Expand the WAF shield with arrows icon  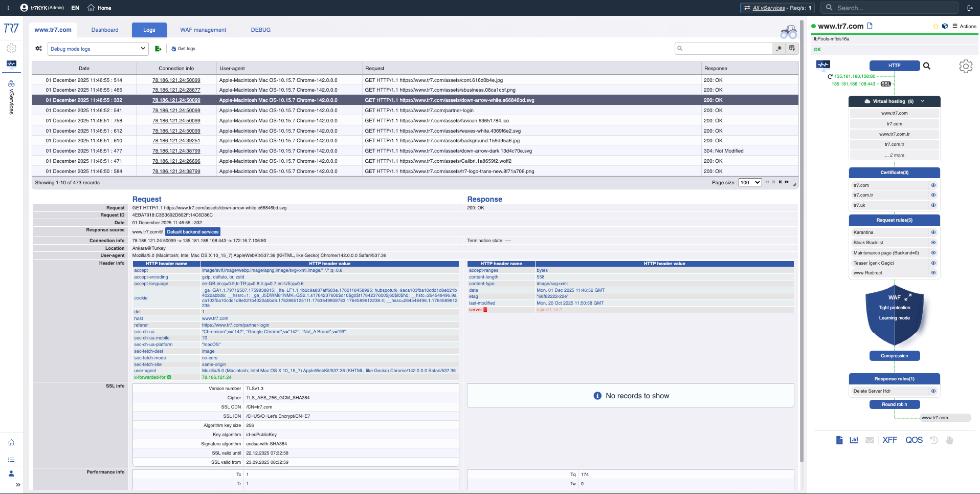coord(908,297)
